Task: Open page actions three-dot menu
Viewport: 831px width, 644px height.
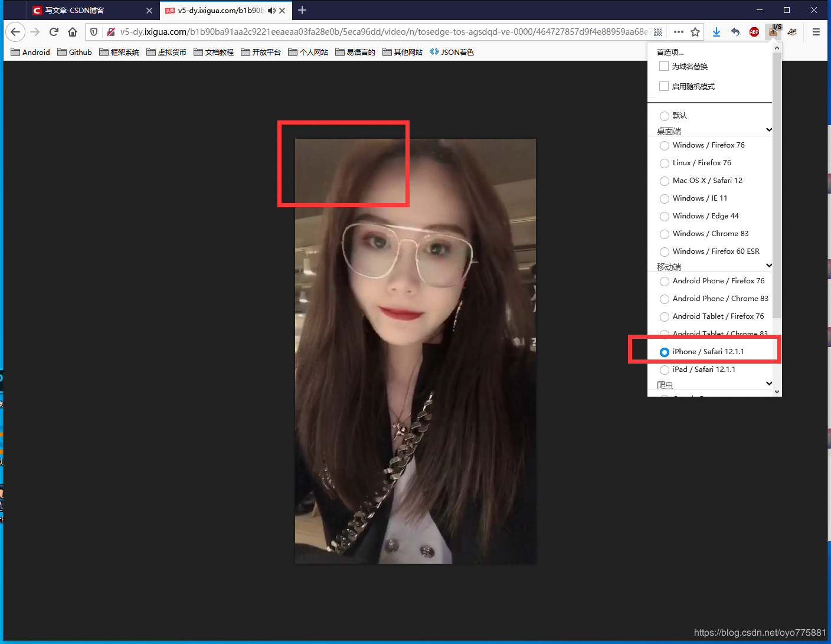Action: pos(678,32)
